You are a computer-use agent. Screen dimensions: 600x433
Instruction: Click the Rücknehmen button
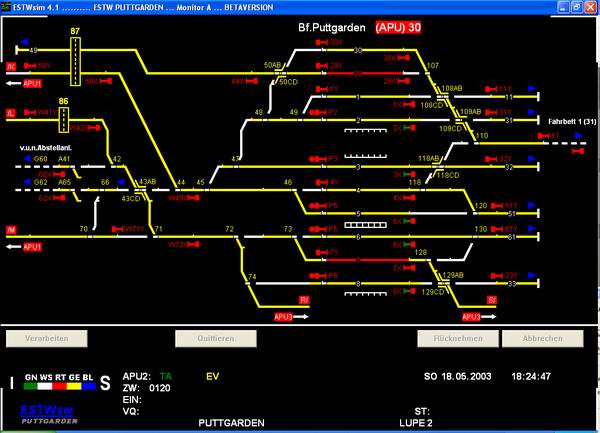coord(455,339)
